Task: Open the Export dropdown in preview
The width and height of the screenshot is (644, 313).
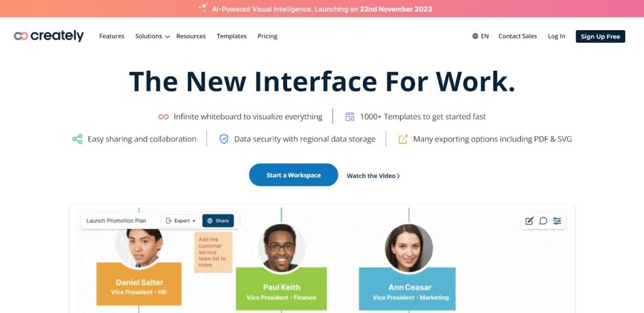Action: coord(180,221)
